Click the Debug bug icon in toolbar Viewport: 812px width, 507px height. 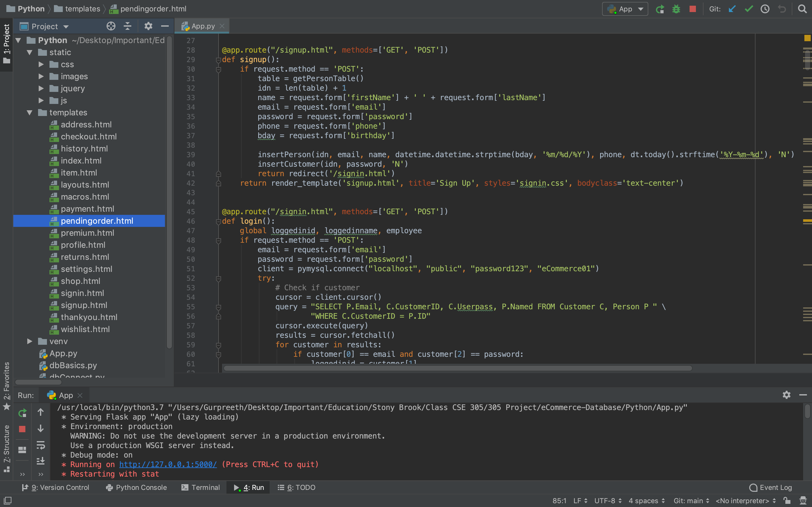pos(676,9)
